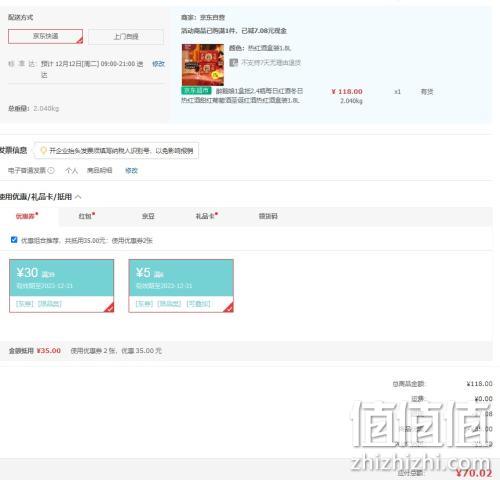The width and height of the screenshot is (500, 480).
Task: Click the lightbulb tip icon in invoice notice
Action: 43,151
